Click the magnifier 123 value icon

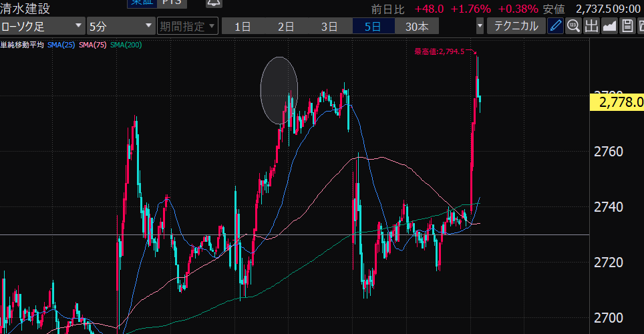pos(573,26)
